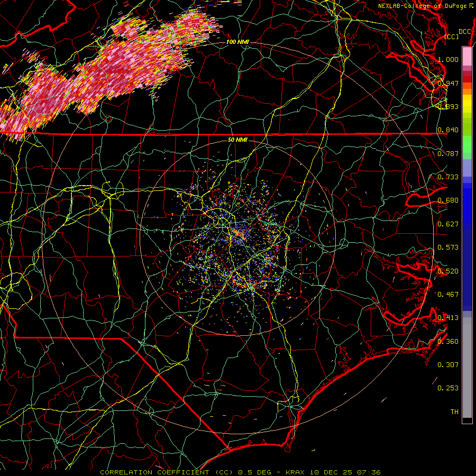Pick the gray color bar segment
The image size is (476, 476).
click(467, 368)
